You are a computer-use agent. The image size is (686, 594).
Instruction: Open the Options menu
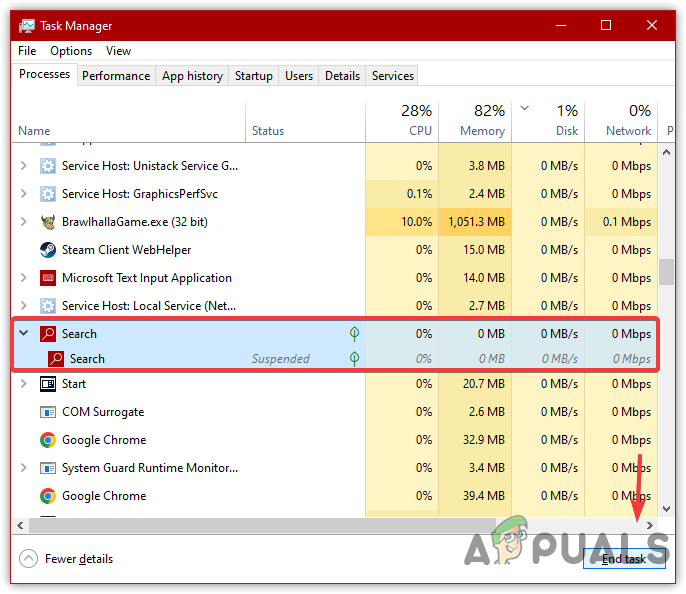tap(71, 51)
